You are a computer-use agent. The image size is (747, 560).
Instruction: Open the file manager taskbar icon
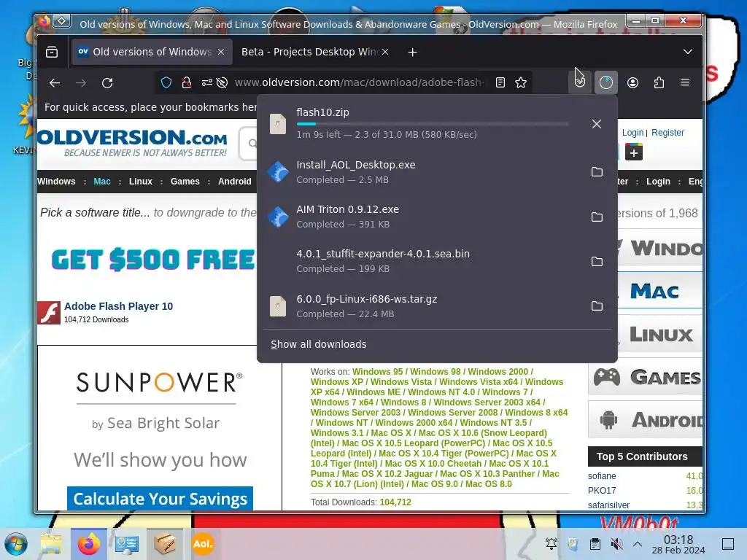tap(51, 544)
